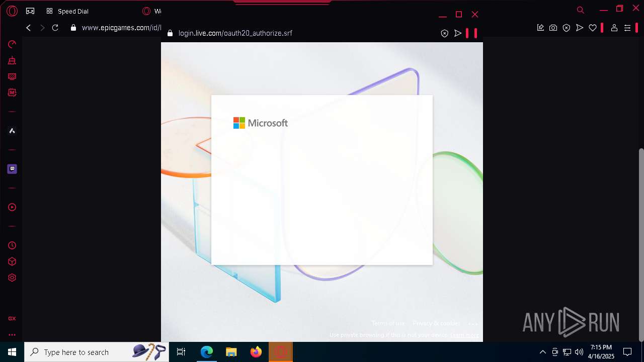Screen dimensions: 644x362
Task: Click the epicgames.com address bar
Action: tap(121, 28)
